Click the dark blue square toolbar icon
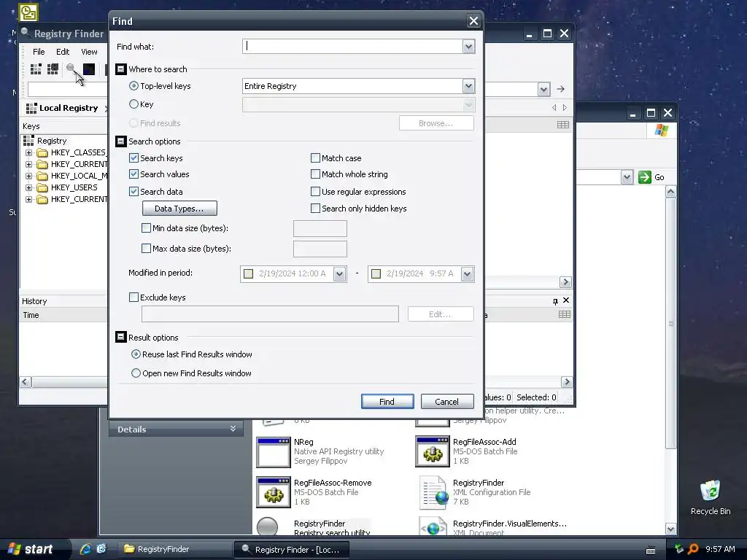 coord(88,69)
